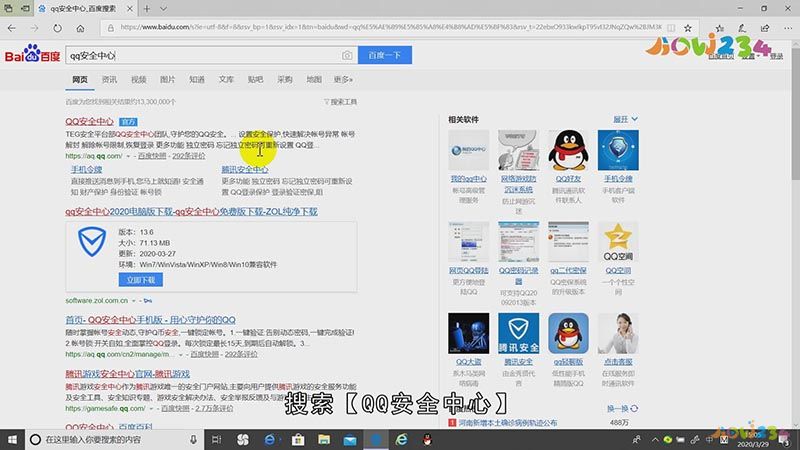800x450 pixels.
Task: Expand the software.zol.com.cn dropdown arrow
Action: (x=134, y=301)
